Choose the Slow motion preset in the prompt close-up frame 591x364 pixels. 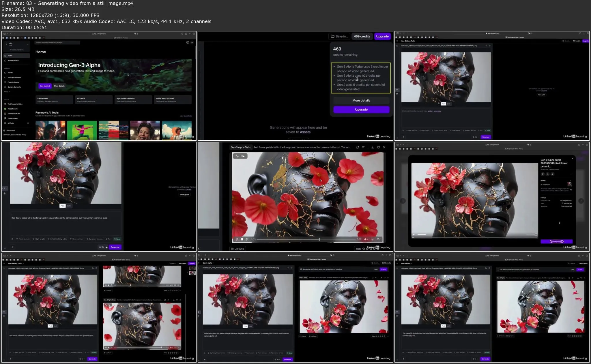pyautogui.click(x=77, y=239)
